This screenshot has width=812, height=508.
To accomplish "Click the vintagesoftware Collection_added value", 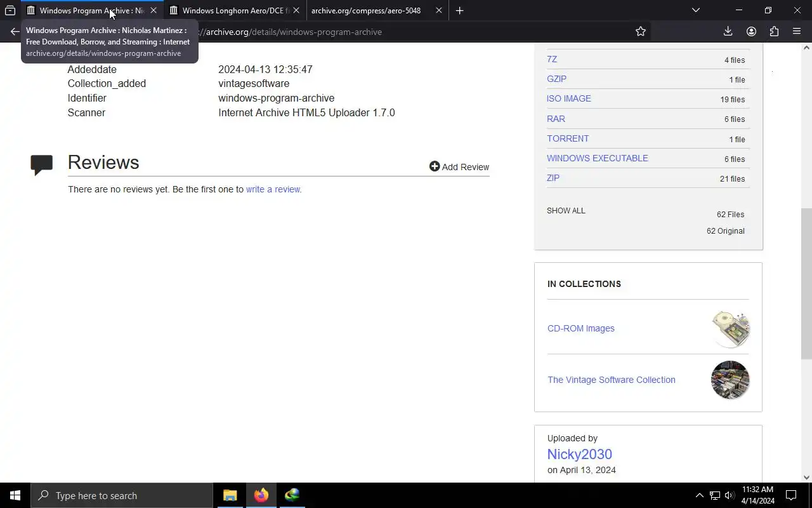I will (x=254, y=83).
